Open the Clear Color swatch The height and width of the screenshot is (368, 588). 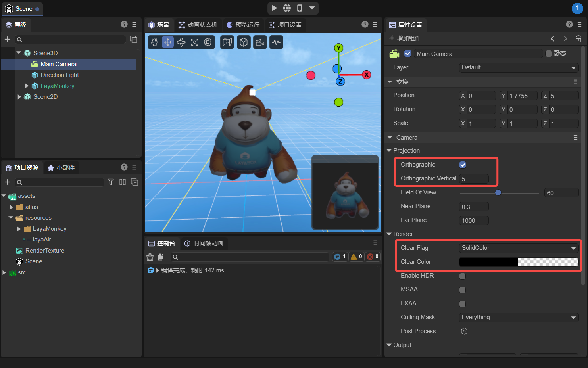tap(519, 262)
